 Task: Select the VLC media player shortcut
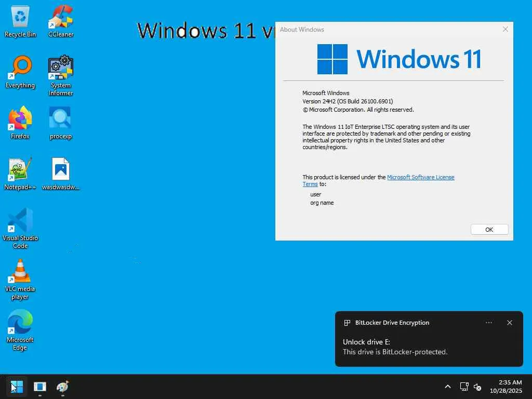click(x=20, y=279)
